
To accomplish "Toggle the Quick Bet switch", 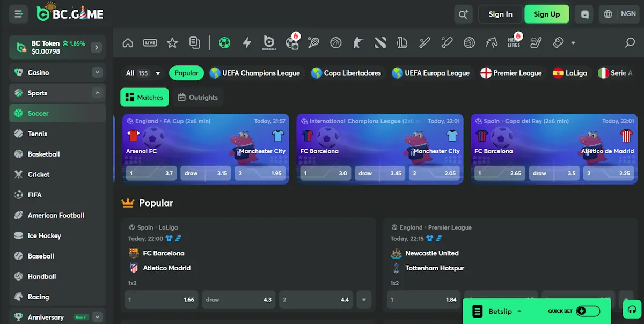I will click(x=588, y=311).
